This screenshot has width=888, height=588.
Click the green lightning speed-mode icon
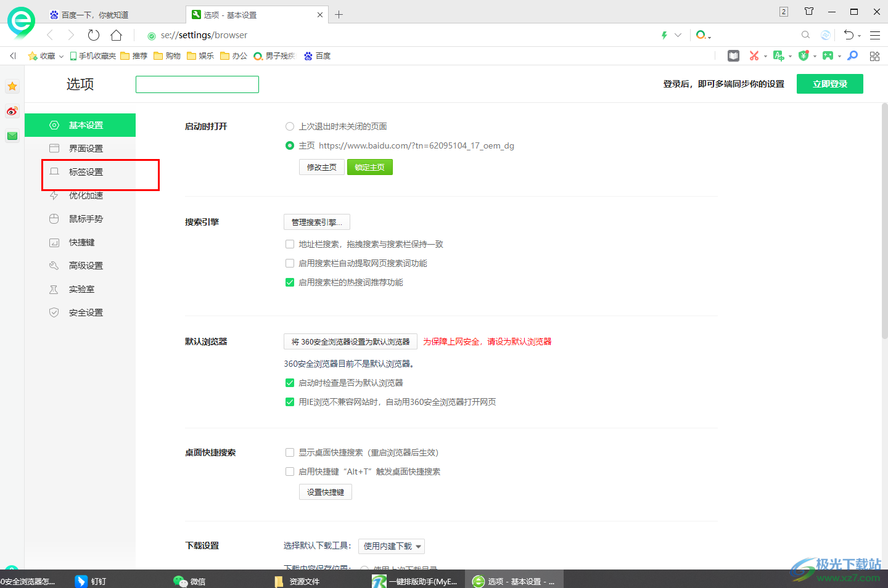pyautogui.click(x=664, y=35)
